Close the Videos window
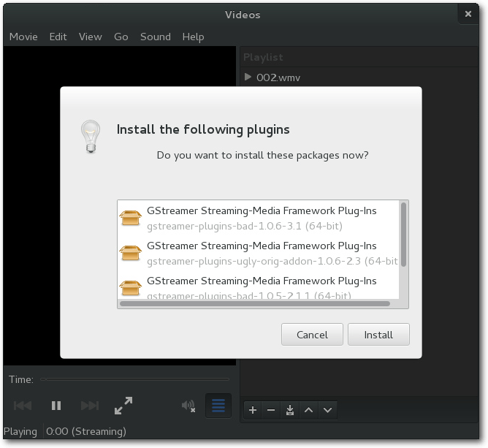Image resolution: width=488 pixels, height=448 pixels. click(468, 14)
